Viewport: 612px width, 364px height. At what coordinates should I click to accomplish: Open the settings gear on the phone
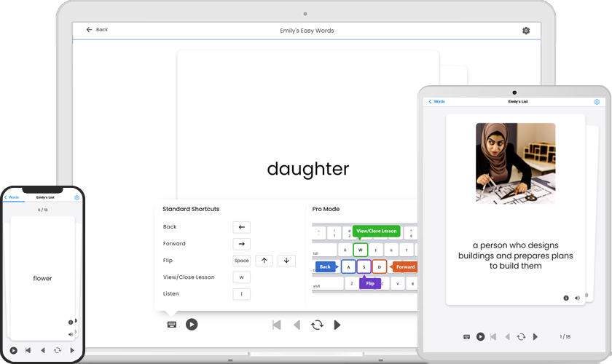click(77, 197)
